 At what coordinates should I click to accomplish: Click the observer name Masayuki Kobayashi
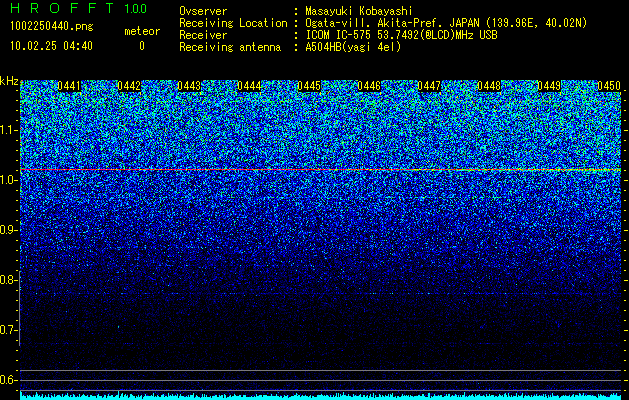(359, 11)
